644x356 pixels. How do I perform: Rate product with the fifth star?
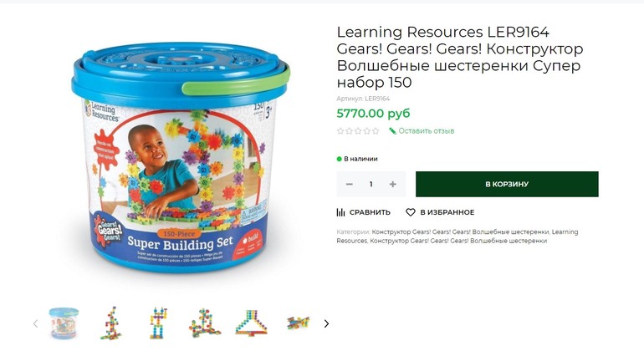[376, 131]
